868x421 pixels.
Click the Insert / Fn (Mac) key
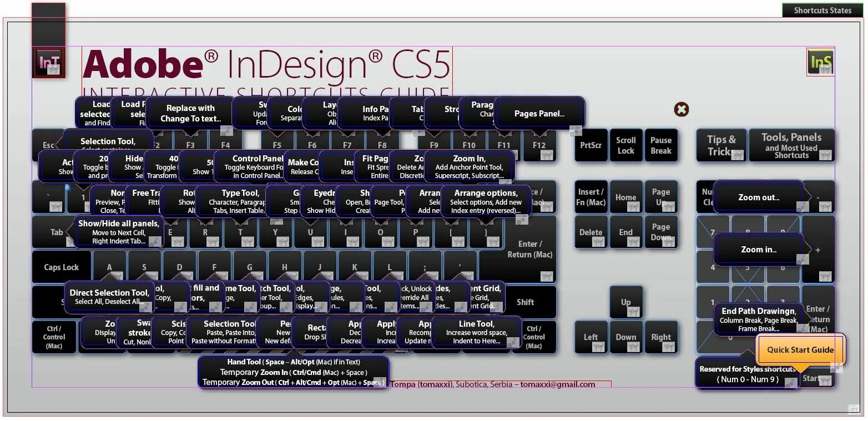[x=591, y=197]
